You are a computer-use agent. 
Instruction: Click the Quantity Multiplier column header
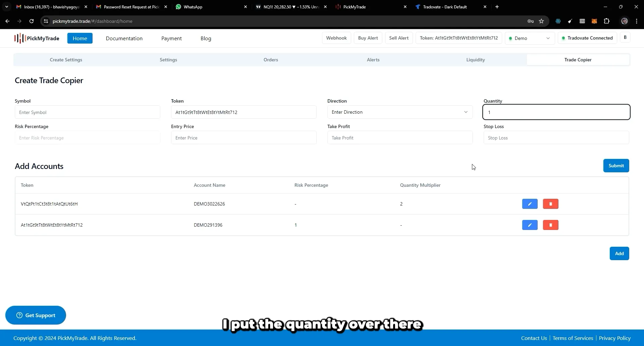(x=420, y=185)
